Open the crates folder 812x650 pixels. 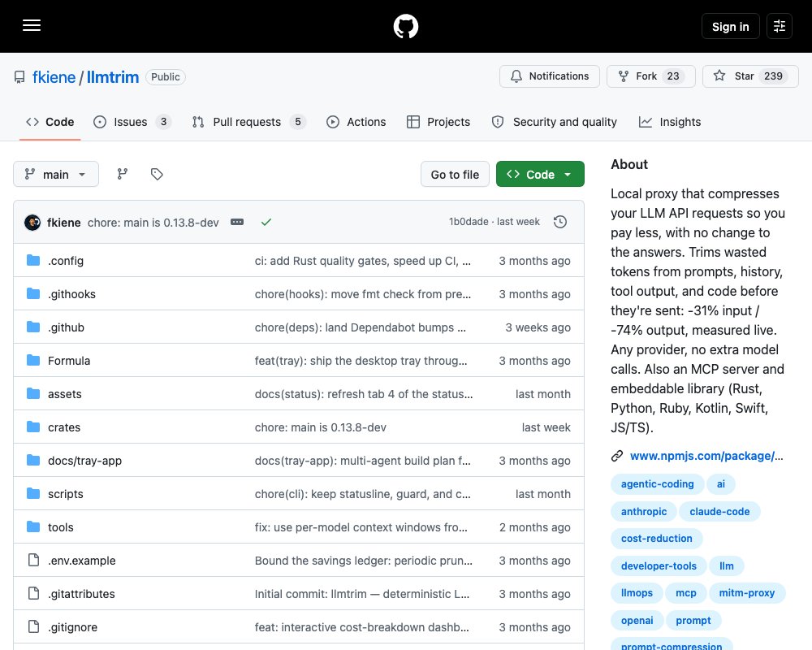click(x=64, y=427)
